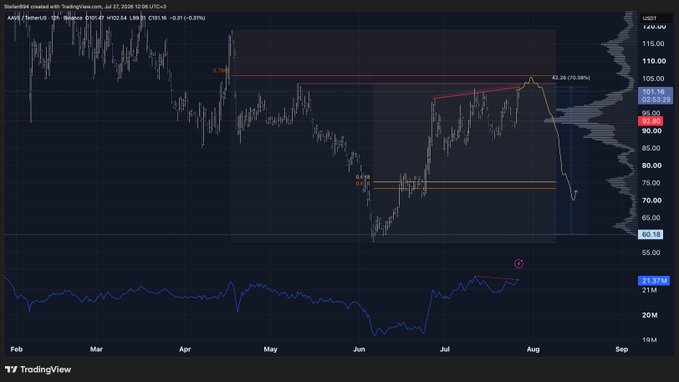Click the 20M indicator axis label
The height and width of the screenshot is (382, 679).
pyautogui.click(x=650, y=315)
